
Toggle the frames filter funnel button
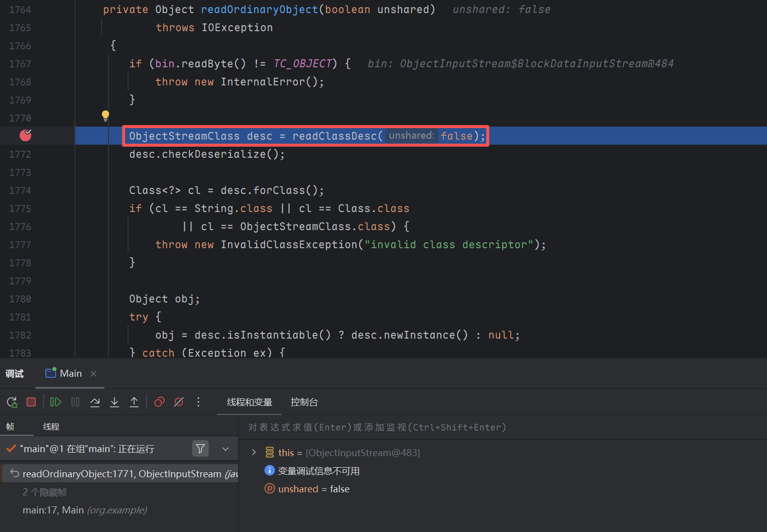[200, 449]
